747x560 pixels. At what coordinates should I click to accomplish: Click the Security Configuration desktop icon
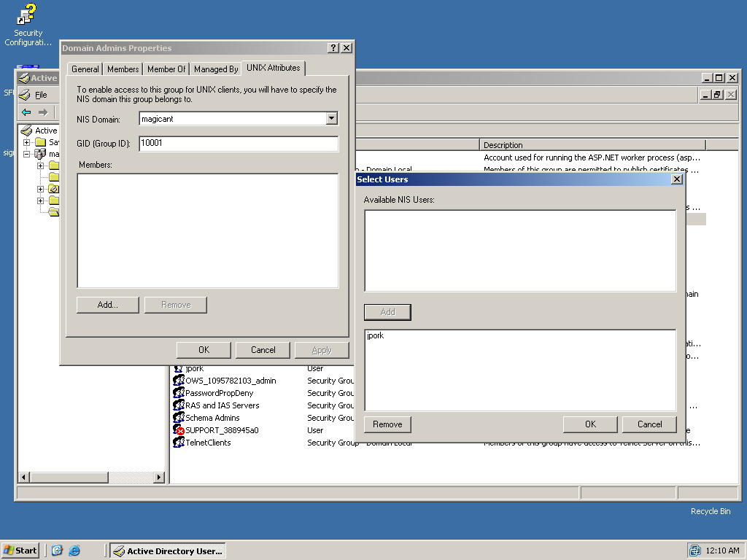click(28, 15)
